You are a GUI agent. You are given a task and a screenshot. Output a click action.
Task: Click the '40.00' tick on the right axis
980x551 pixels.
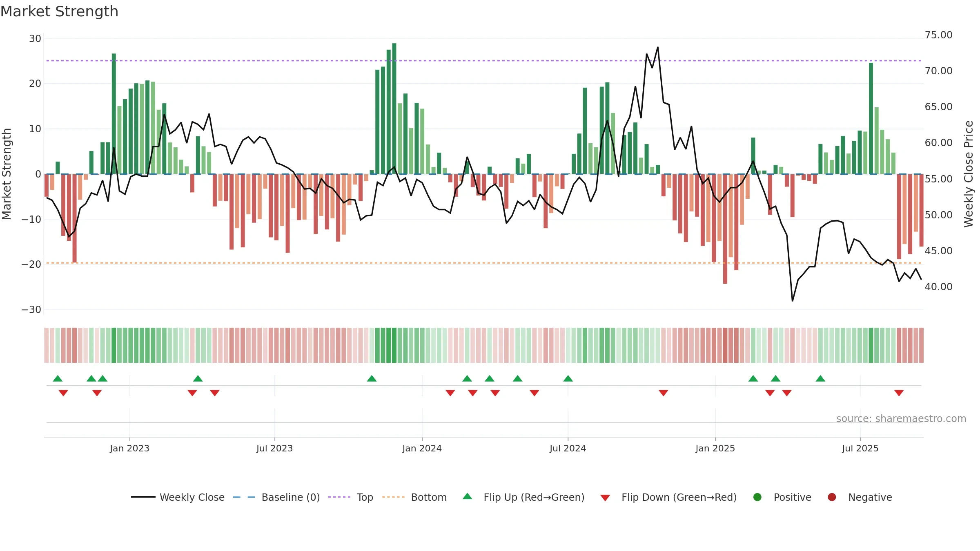click(939, 287)
